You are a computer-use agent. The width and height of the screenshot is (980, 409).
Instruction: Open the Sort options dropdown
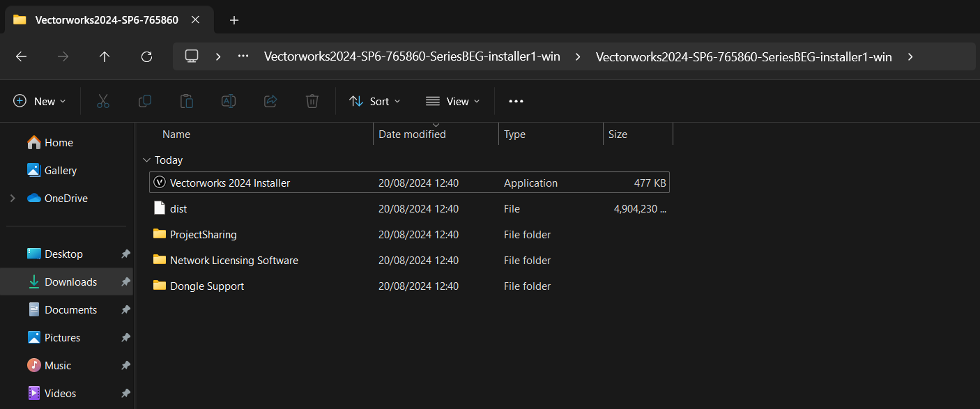point(375,101)
